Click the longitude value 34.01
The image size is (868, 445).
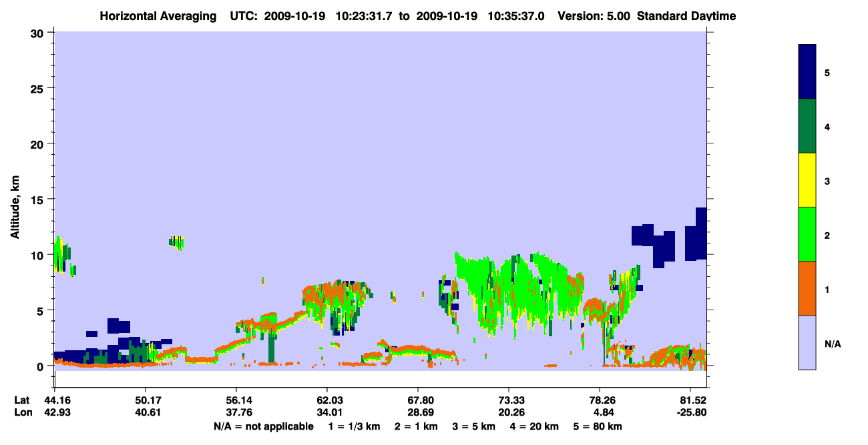coord(327,412)
